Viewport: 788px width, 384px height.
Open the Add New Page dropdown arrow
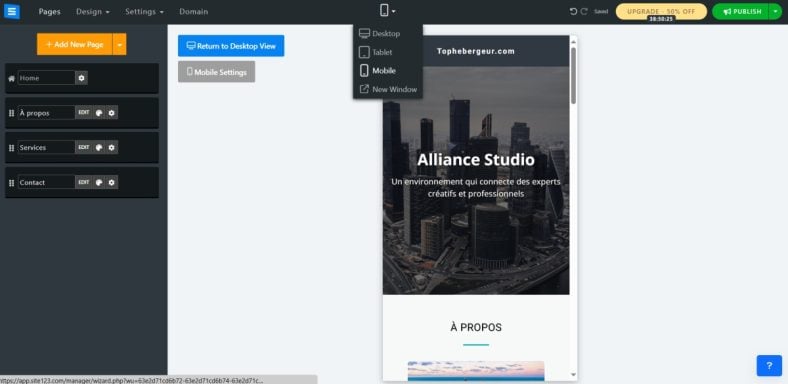click(120, 44)
